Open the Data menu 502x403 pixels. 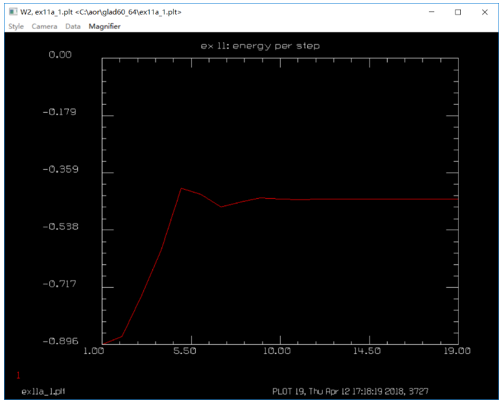[x=73, y=26]
